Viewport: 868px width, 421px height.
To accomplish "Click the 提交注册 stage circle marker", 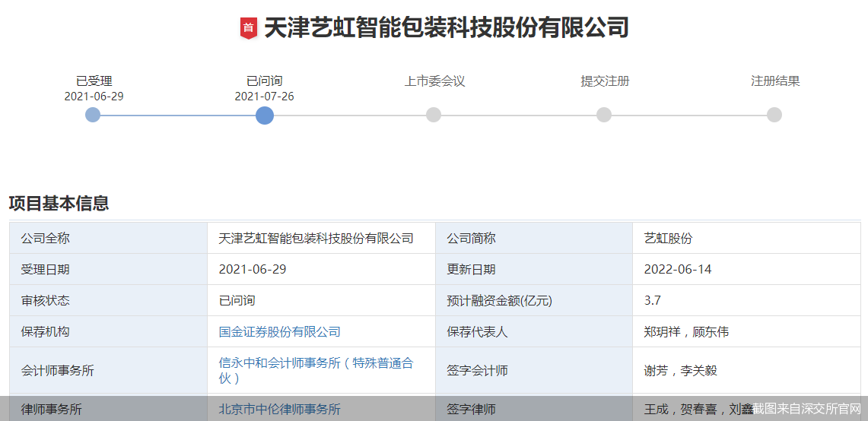I will [x=604, y=115].
